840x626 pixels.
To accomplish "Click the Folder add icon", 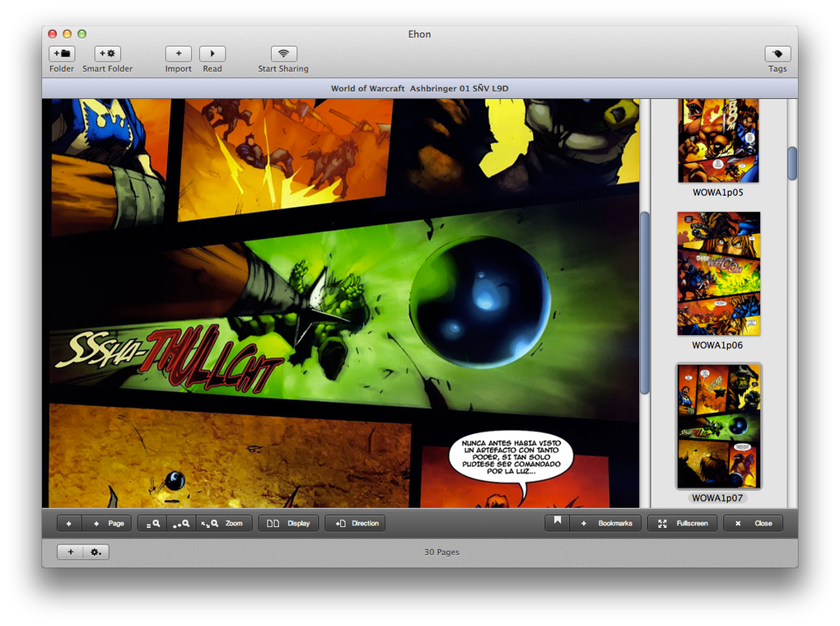I will point(62,54).
